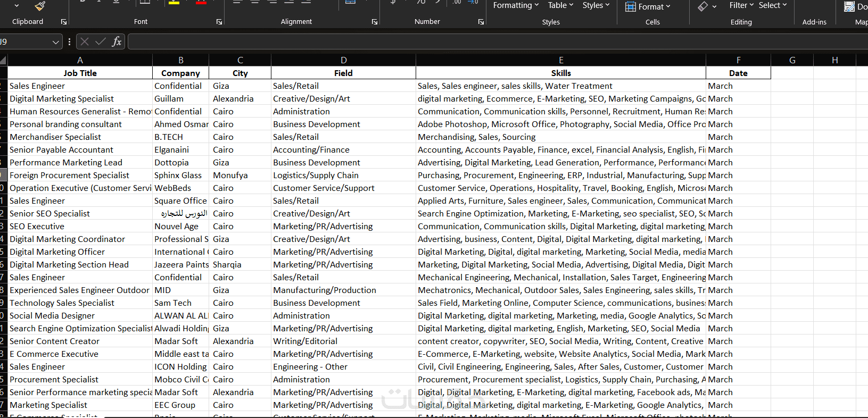868x418 pixels.
Task: Select column A header
Action: click(x=80, y=60)
